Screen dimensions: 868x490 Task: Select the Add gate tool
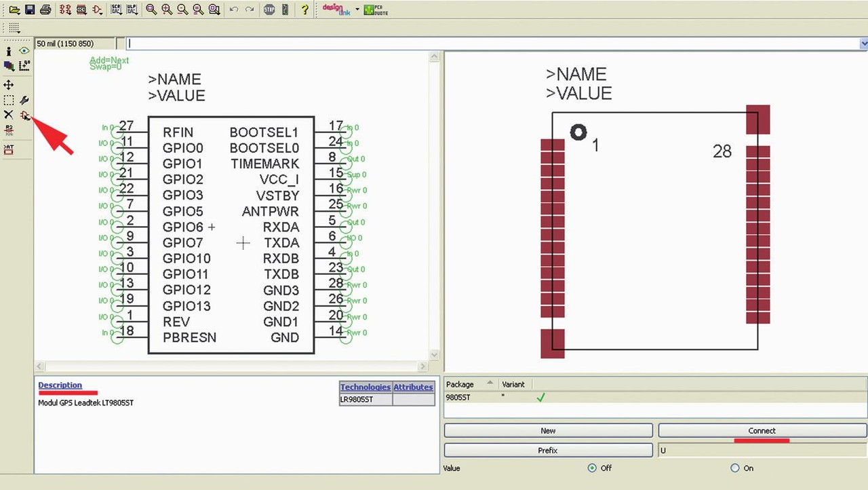coord(24,115)
